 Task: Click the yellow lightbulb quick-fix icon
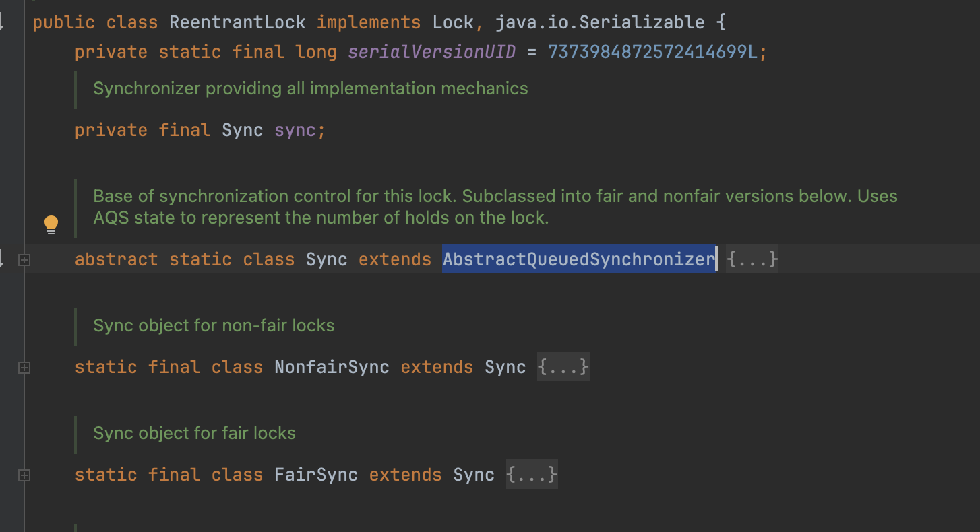(51, 224)
